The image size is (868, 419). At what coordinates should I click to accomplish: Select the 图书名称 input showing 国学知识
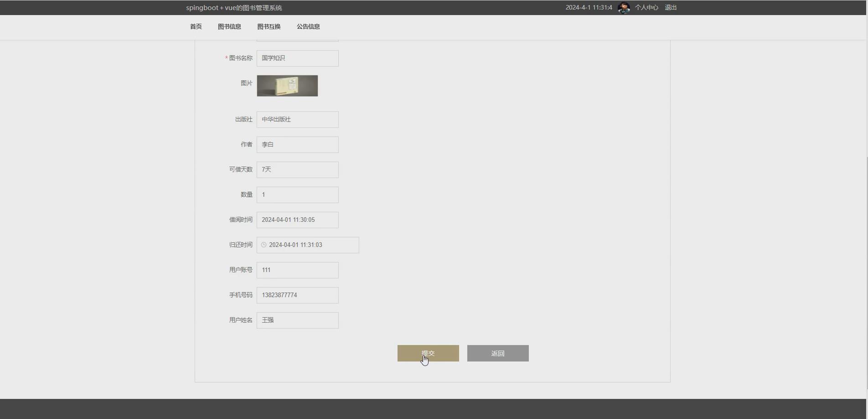[x=297, y=58]
